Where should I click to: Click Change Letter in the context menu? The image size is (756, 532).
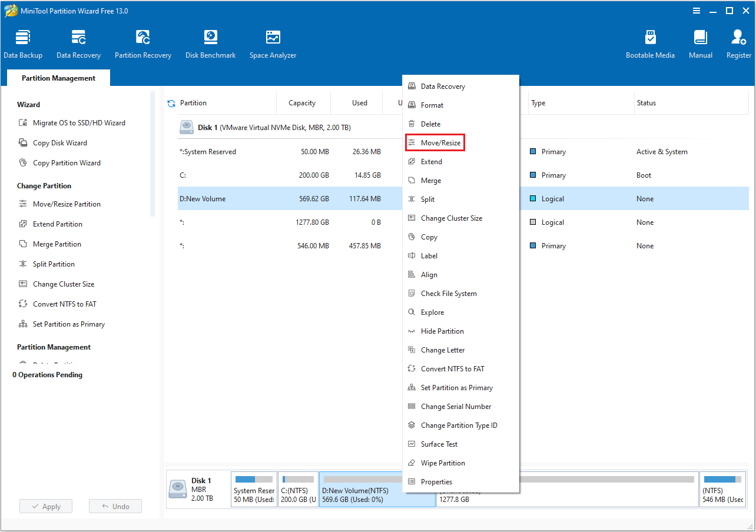tap(461, 350)
